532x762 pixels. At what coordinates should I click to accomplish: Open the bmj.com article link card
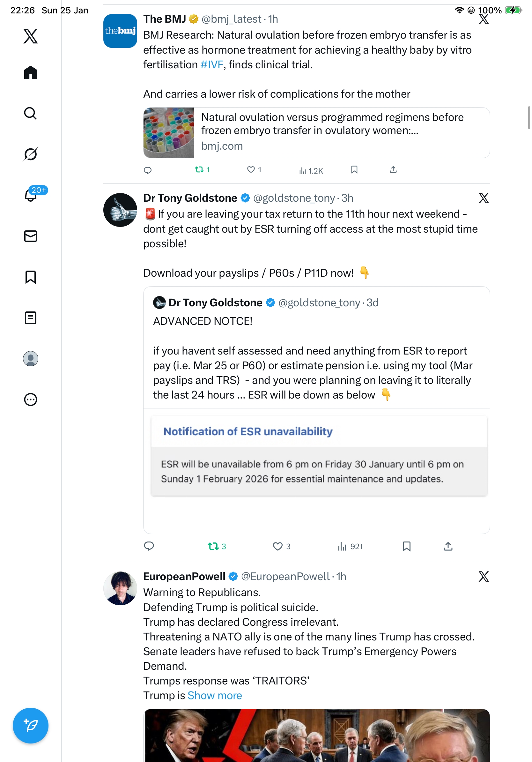316,133
